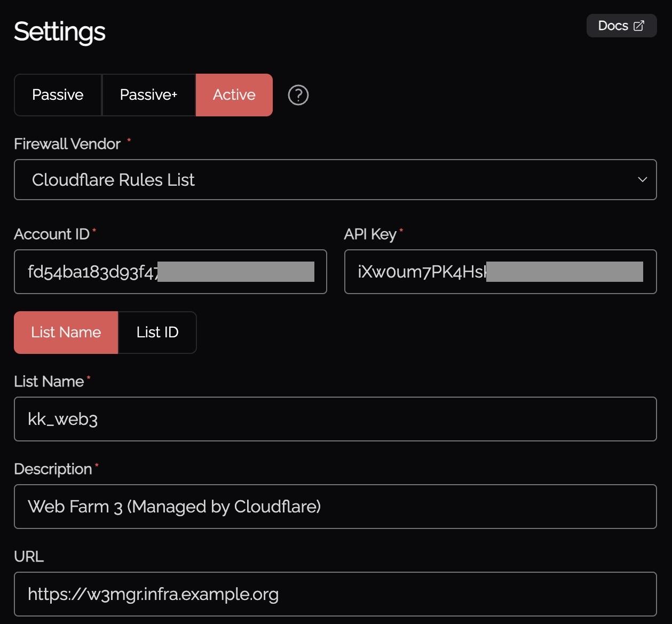Switch to Passive mode
This screenshot has height=624, width=672.
(58, 95)
